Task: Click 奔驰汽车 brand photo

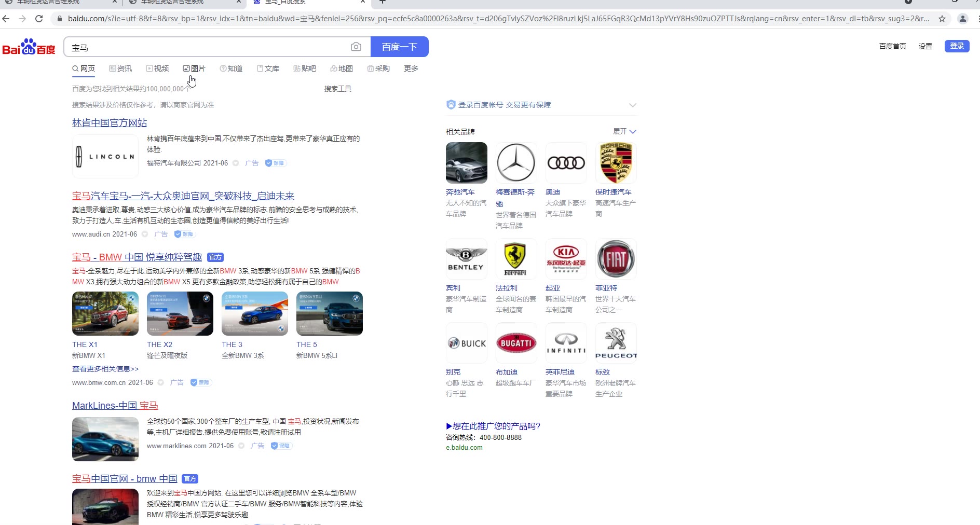Action: point(466,163)
